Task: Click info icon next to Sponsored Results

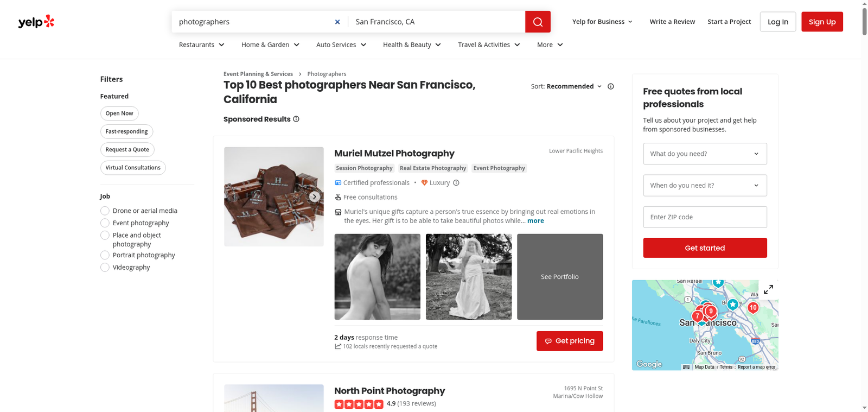Action: point(296,119)
